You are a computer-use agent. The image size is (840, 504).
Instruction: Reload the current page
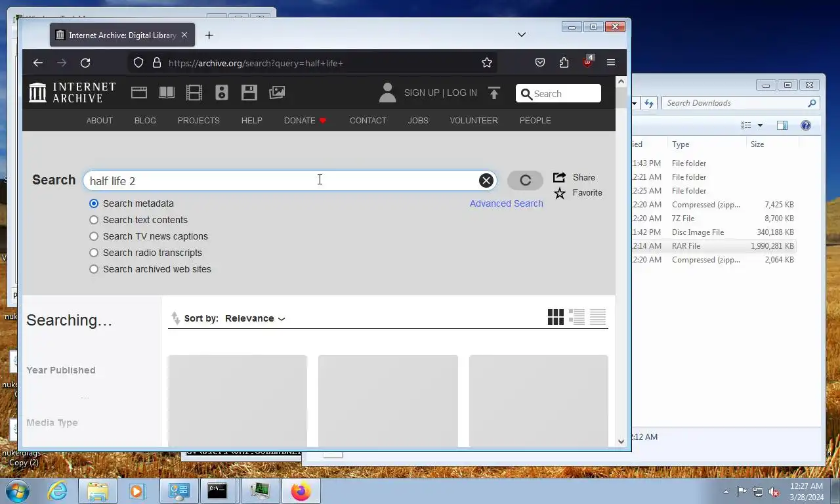[x=85, y=63]
